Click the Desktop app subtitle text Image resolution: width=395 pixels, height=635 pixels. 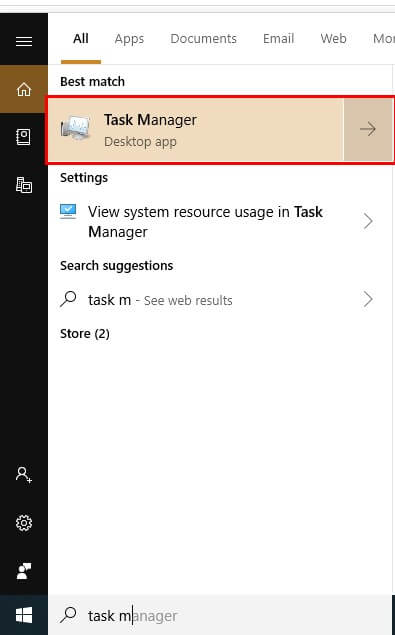coord(140,142)
